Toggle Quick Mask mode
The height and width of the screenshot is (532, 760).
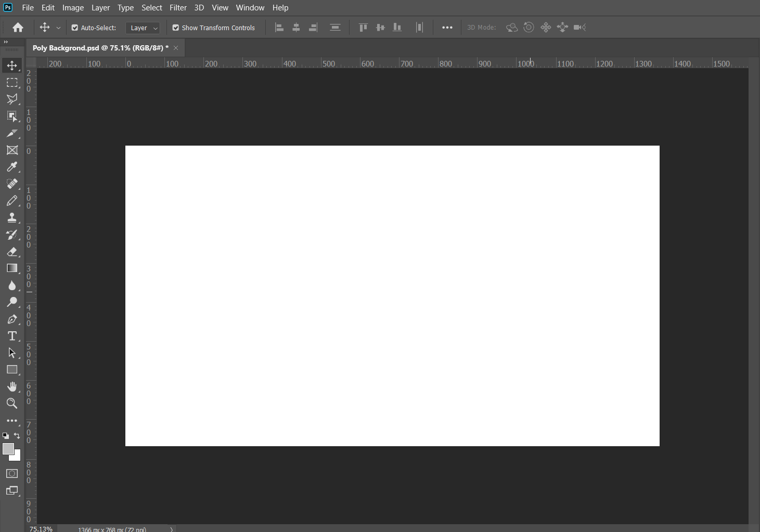pos(12,474)
